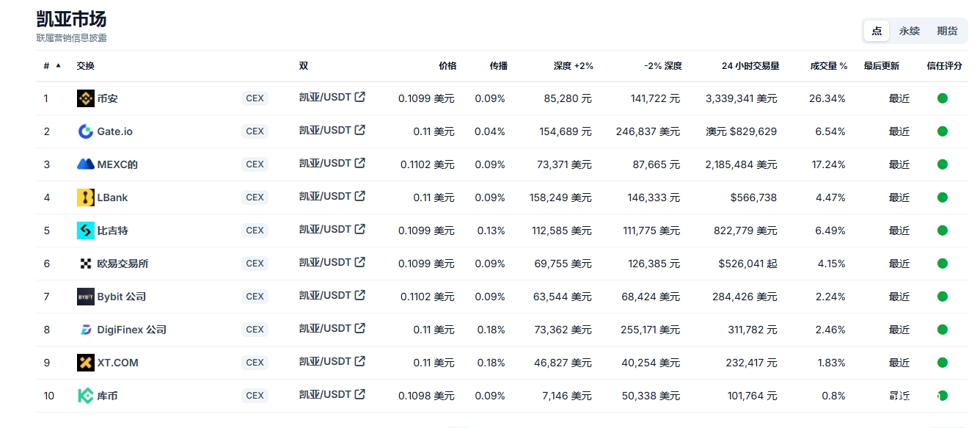Screen dimensions: 980x428
Task: Click the Bitget (比吉特) exchange logo
Action: pos(86,231)
